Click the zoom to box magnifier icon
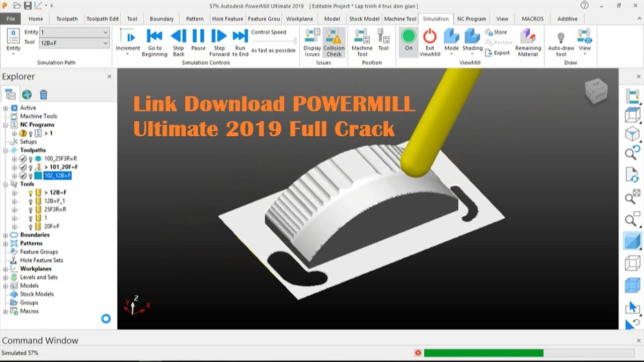Screen dimensions: 644x362 tap(632, 219)
